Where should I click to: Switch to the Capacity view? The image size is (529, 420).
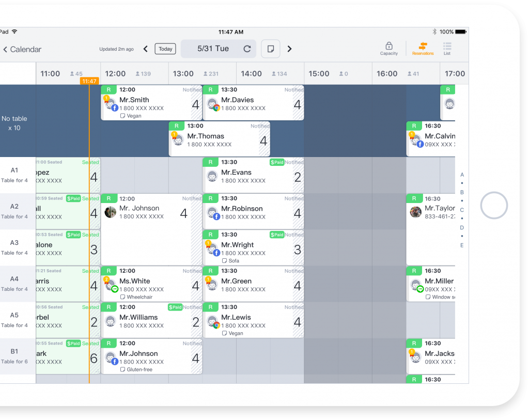(x=388, y=49)
